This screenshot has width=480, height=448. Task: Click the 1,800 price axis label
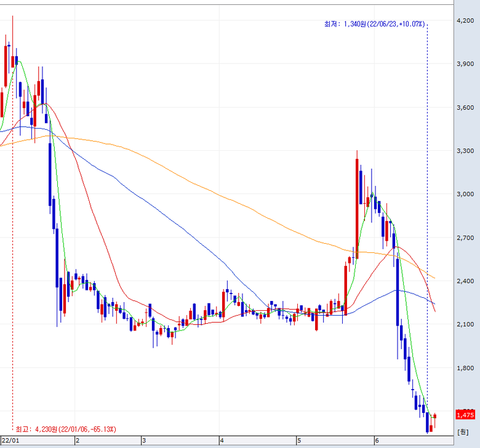[x=465, y=368]
